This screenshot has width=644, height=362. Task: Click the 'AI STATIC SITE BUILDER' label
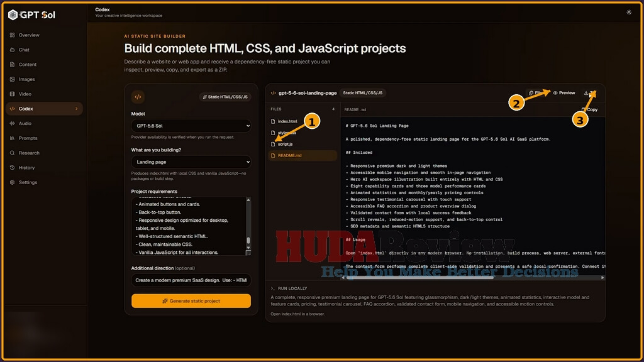(x=155, y=36)
